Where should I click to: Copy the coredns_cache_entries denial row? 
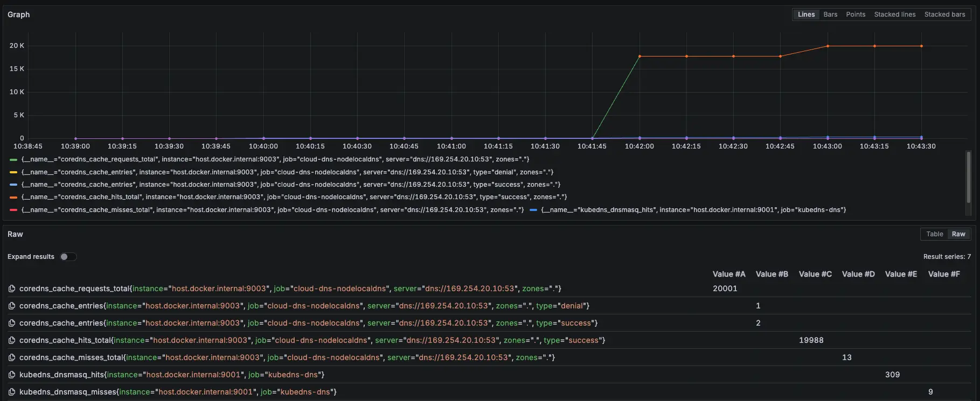tap(11, 306)
